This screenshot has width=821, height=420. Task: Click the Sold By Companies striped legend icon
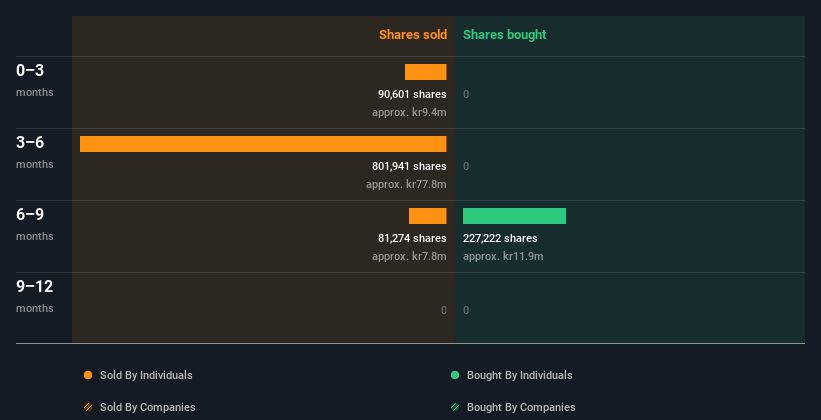88,407
